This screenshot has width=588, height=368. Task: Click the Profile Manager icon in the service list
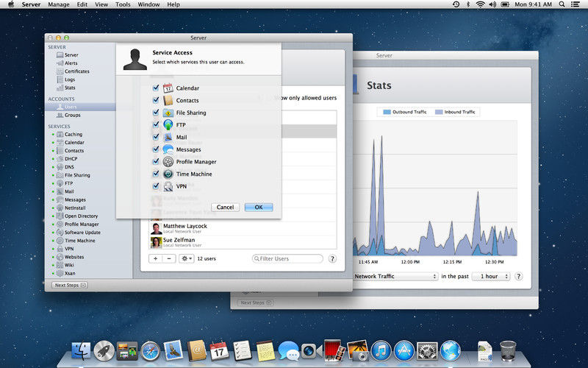(x=168, y=161)
